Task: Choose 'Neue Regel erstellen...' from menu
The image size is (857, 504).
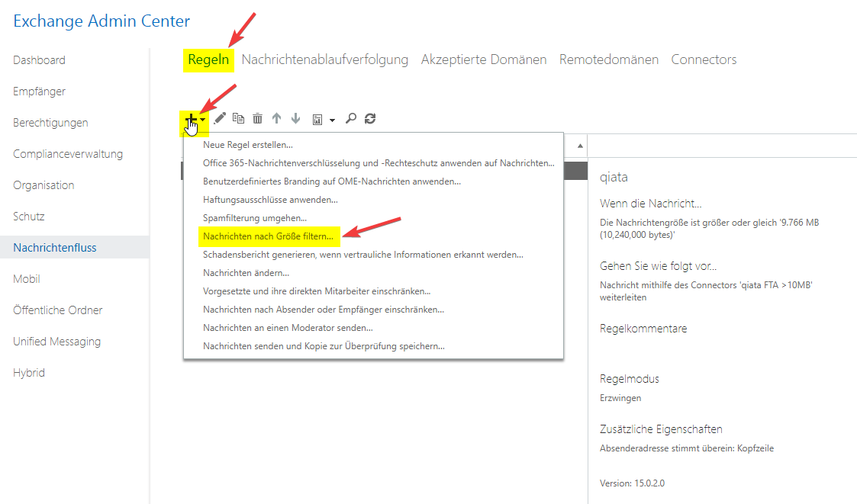Action: coord(248,144)
